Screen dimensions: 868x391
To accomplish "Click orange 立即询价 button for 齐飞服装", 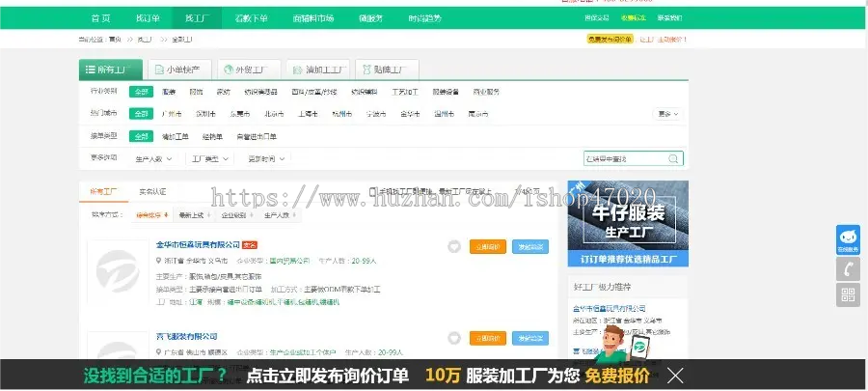I will click(488, 339).
